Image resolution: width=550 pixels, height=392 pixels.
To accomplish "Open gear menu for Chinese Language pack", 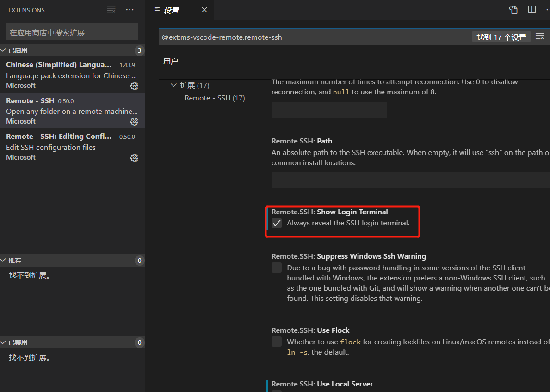I will point(134,86).
